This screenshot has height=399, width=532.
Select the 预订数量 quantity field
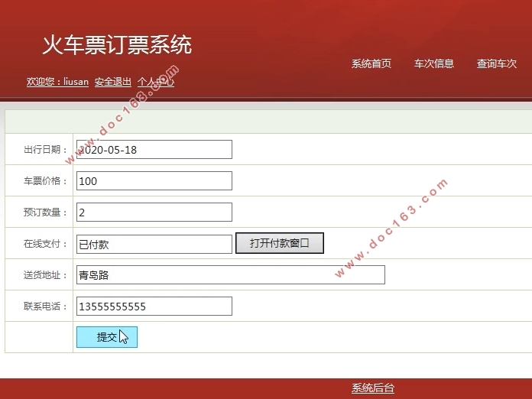(154, 212)
